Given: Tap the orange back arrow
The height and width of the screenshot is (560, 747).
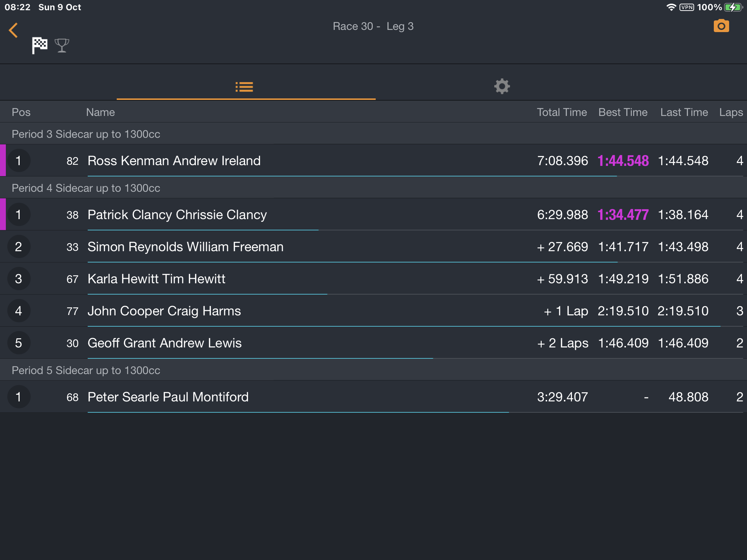Looking at the screenshot, I should [x=13, y=30].
